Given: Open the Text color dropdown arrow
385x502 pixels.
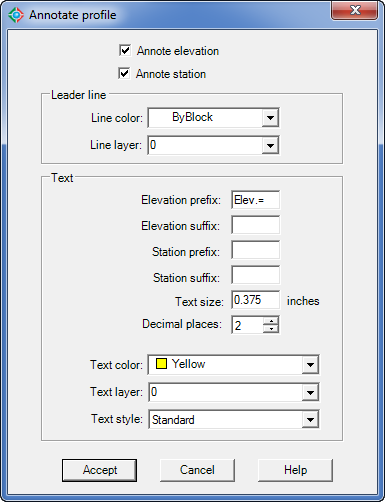Looking at the screenshot, I should (310, 365).
